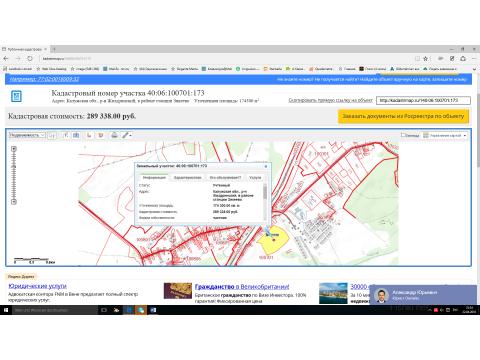This screenshot has height=360, width=480.
Task: Open the Кто обслуживает? tab in popup
Action: tap(225, 177)
